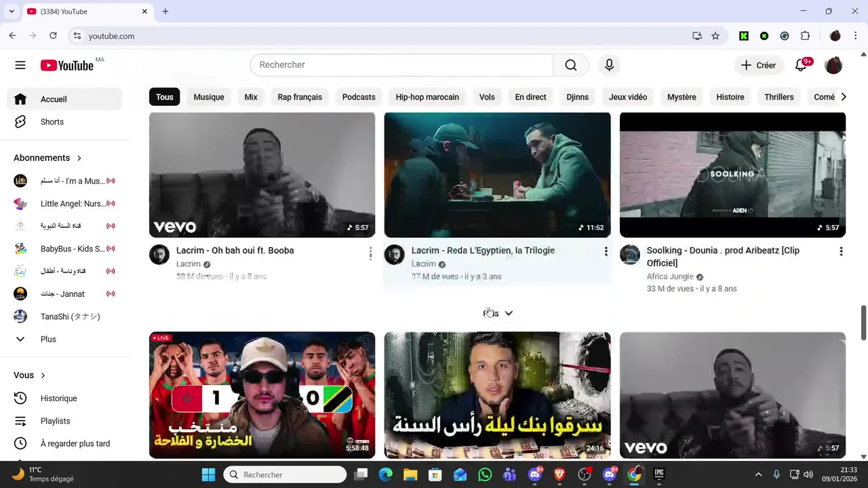Open BabyBus - Kids subscription channel
Screen dimensions: 868x488
(64, 249)
